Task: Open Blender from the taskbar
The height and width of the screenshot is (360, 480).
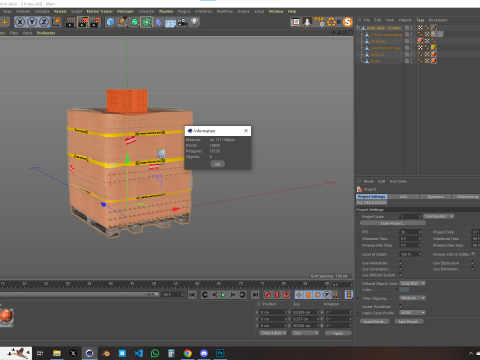Action: click(106, 353)
